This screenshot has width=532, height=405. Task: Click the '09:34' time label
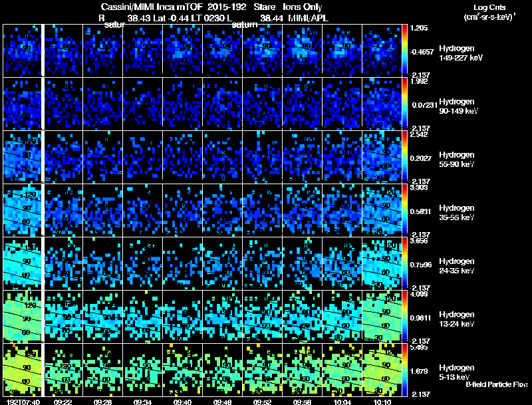click(x=142, y=402)
